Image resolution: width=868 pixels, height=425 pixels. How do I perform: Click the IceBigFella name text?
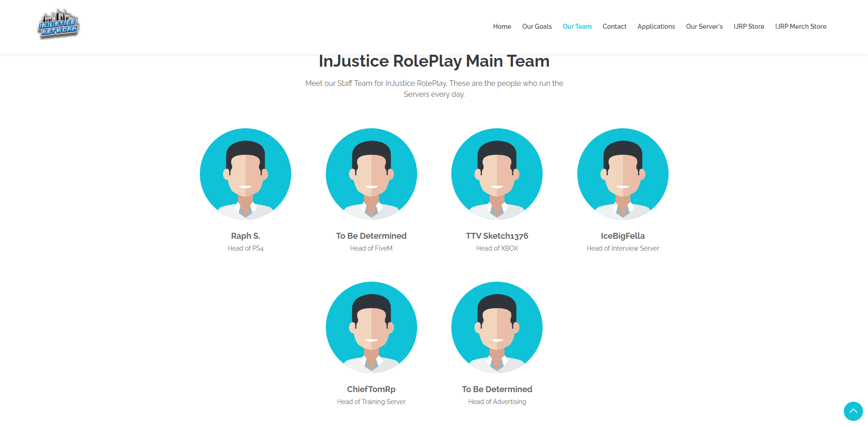622,236
